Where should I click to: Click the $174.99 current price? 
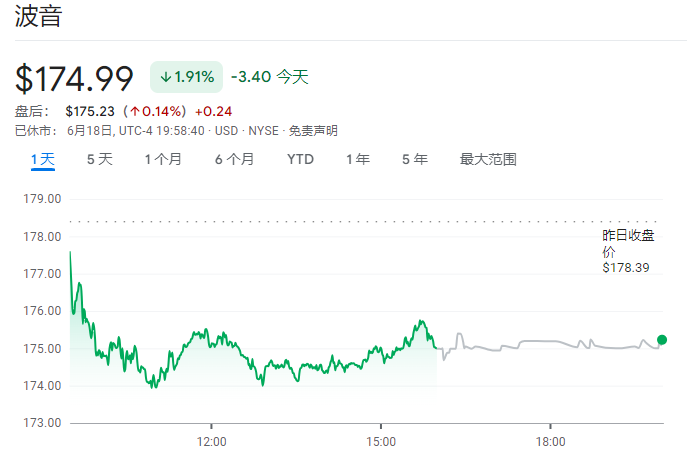[x=75, y=78]
